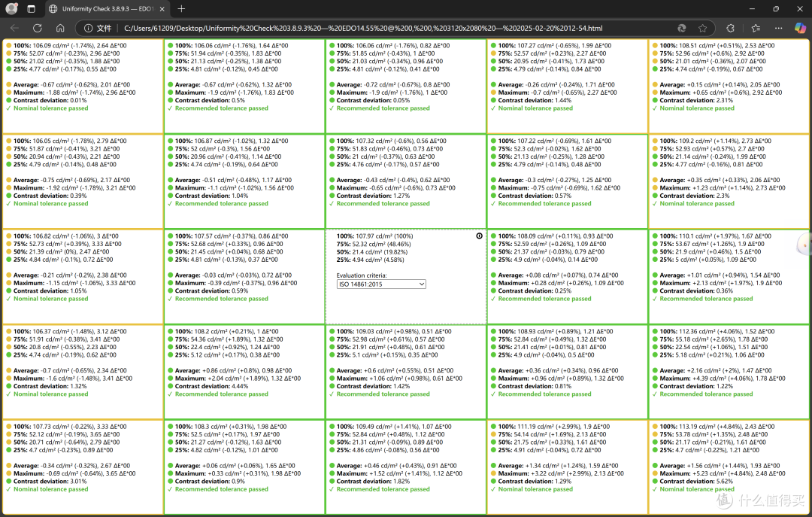Click "Contrast deviation: 0.81%"
The height and width of the screenshot is (517, 812).
click(535, 386)
